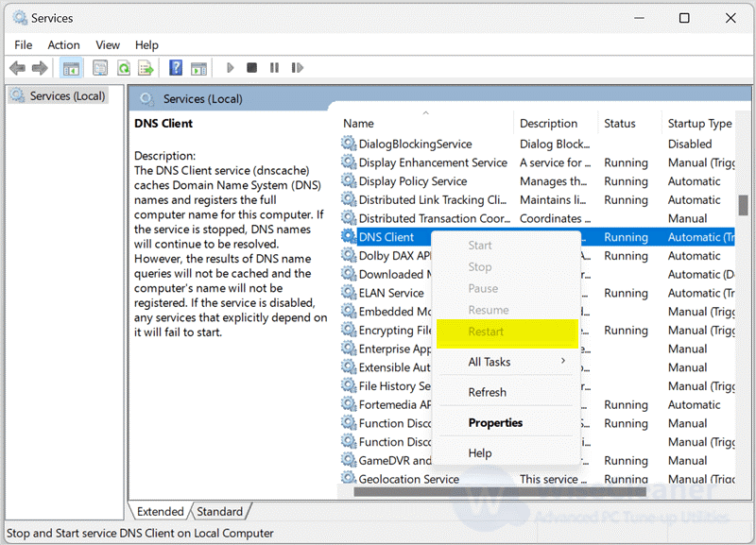Click the gear icon beside Distributed Transaction Coordinator
This screenshot has width=756, height=545.
[x=348, y=218]
